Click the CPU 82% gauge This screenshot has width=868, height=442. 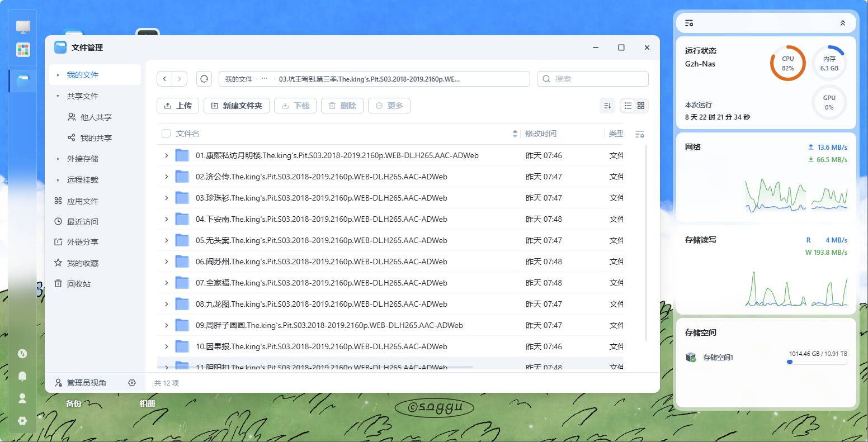coord(788,63)
